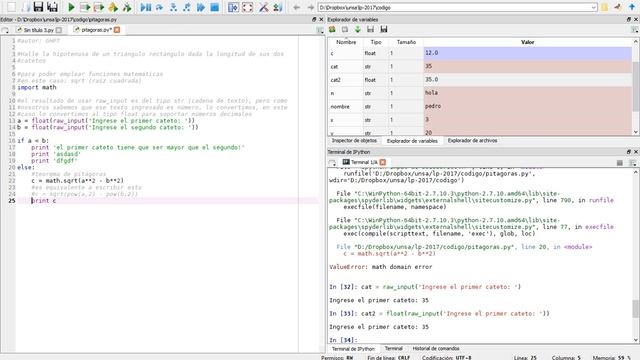Viewport: 640px width, 360px height.
Task: Stop the debugging session
Action: [x=215, y=7]
